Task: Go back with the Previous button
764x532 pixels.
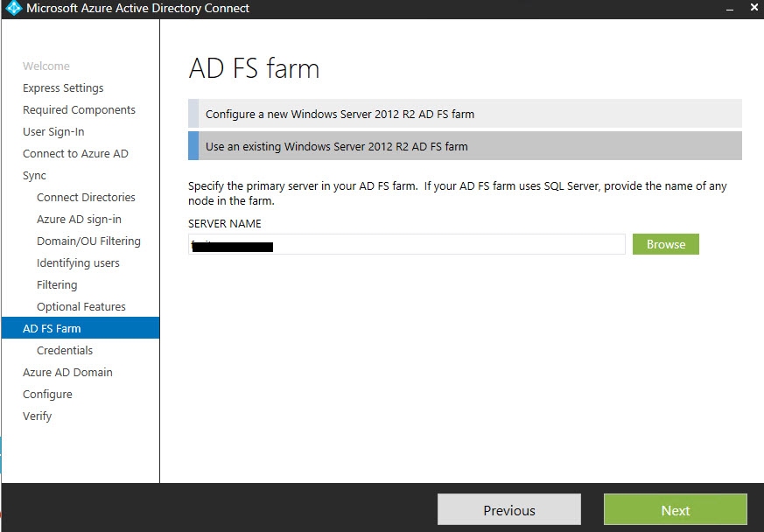Action: coord(508,510)
